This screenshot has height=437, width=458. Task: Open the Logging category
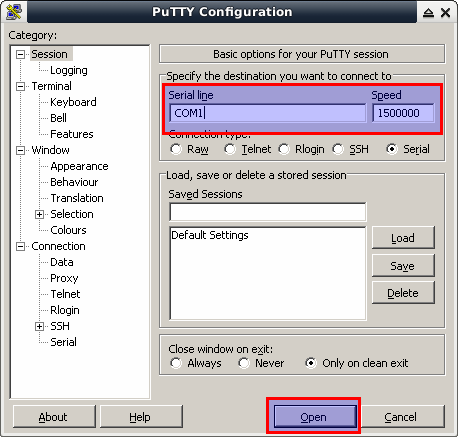pos(69,70)
